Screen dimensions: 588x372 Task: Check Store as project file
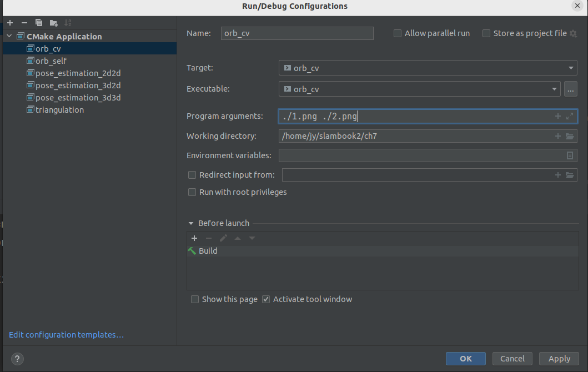click(x=486, y=33)
